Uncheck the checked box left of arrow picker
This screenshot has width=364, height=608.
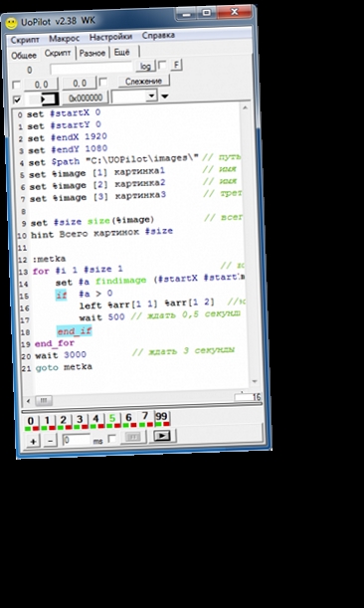click(x=17, y=101)
